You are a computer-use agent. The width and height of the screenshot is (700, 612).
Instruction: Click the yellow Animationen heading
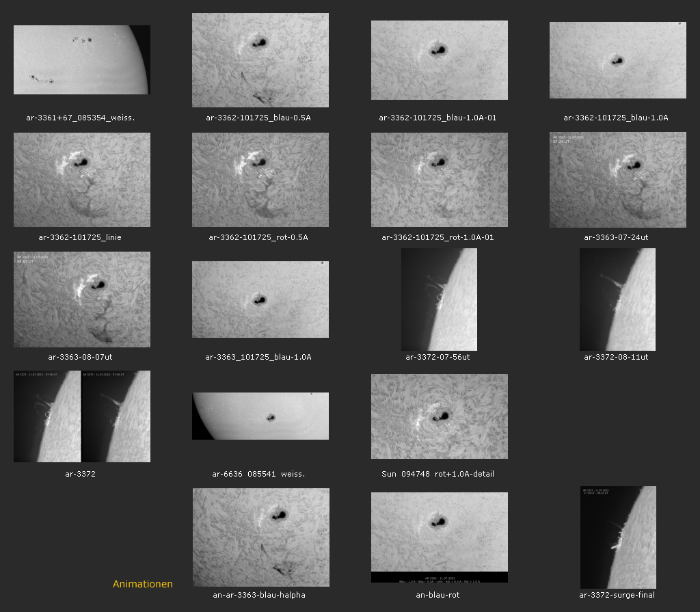click(143, 584)
